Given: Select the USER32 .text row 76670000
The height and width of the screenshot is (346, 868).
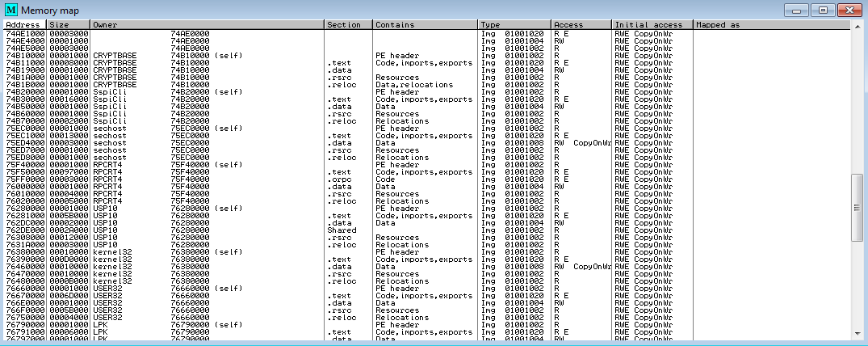Looking at the screenshot, I should pyautogui.click(x=427, y=296).
